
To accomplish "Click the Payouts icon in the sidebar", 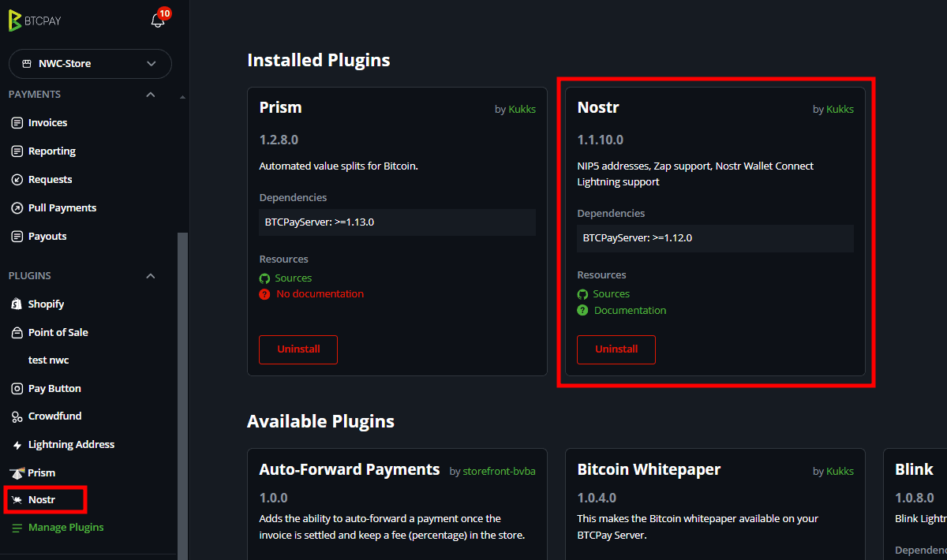I will click(x=17, y=237).
